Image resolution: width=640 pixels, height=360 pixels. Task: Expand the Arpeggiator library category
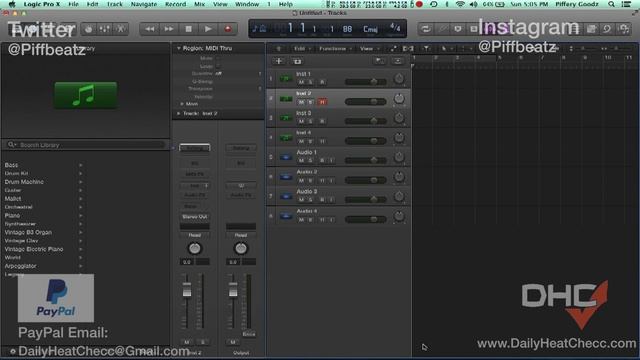[x=80, y=266]
